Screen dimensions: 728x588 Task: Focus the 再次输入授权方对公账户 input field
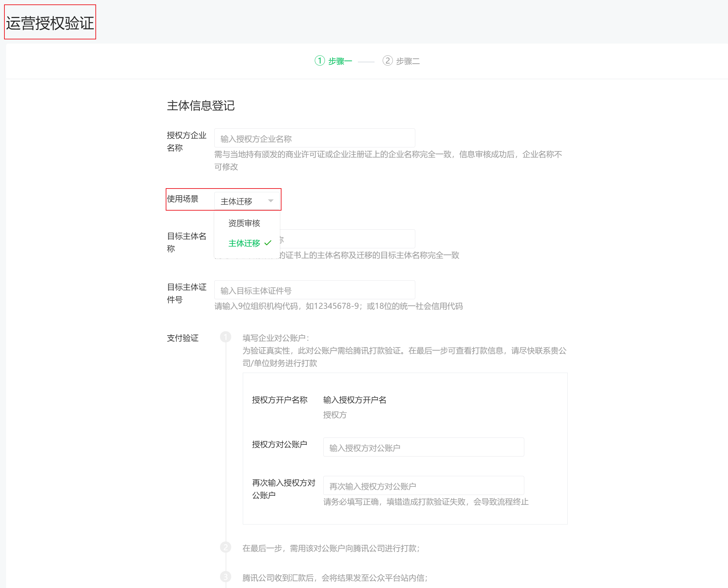pyautogui.click(x=423, y=486)
